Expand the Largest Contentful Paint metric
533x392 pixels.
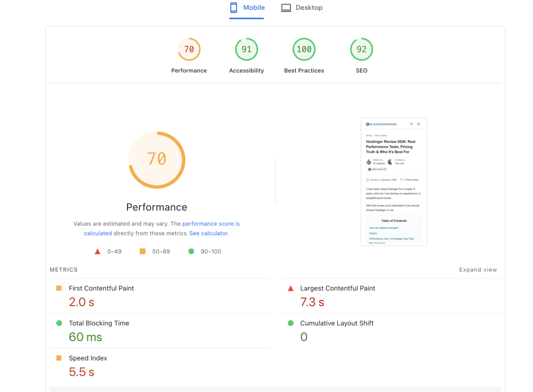(x=338, y=288)
